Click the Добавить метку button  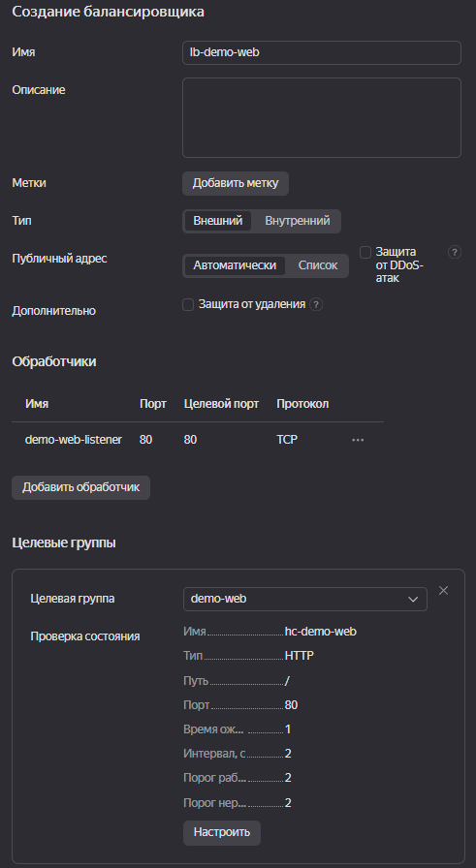(x=236, y=183)
